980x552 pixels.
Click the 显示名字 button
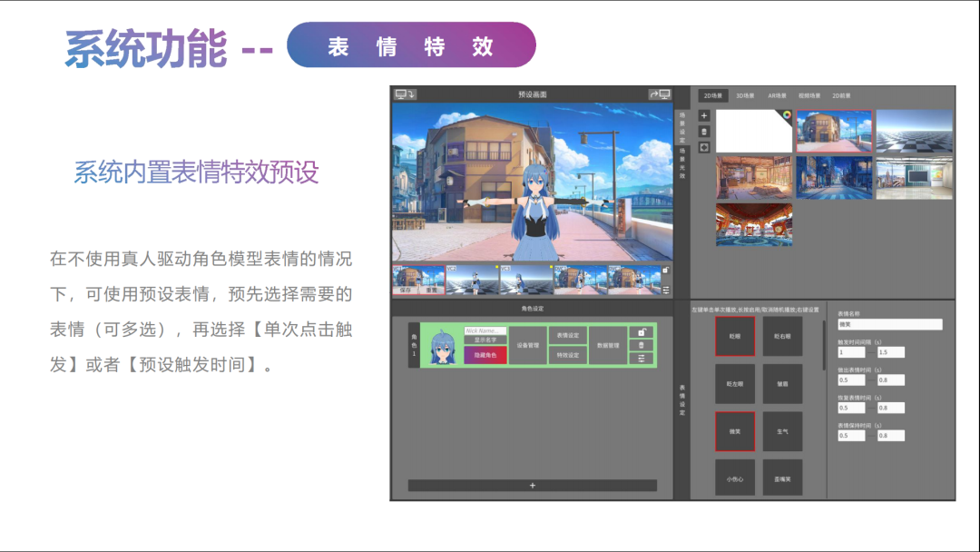pyautogui.click(x=485, y=340)
